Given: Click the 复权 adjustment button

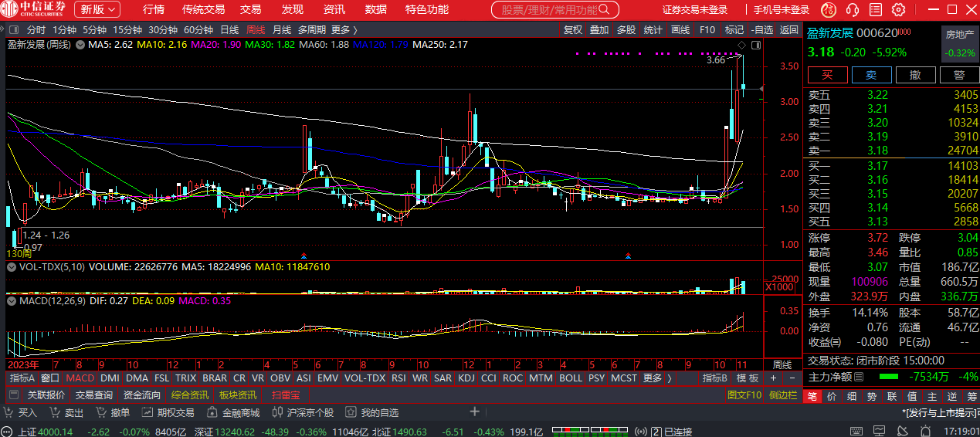Looking at the screenshot, I should click(x=573, y=29).
